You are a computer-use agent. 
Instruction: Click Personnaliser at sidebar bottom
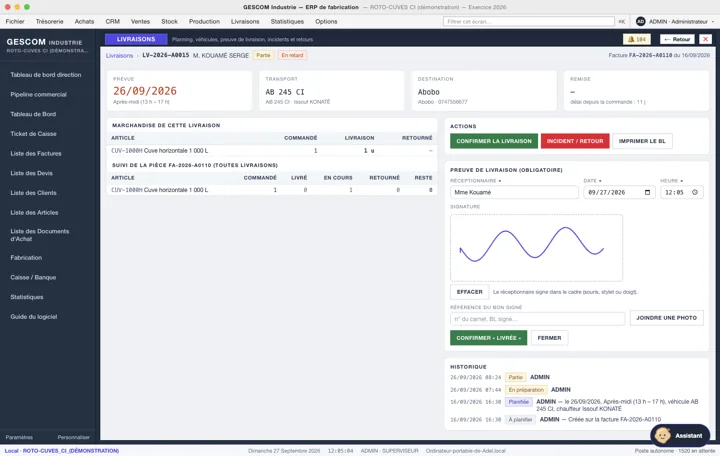tap(73, 438)
